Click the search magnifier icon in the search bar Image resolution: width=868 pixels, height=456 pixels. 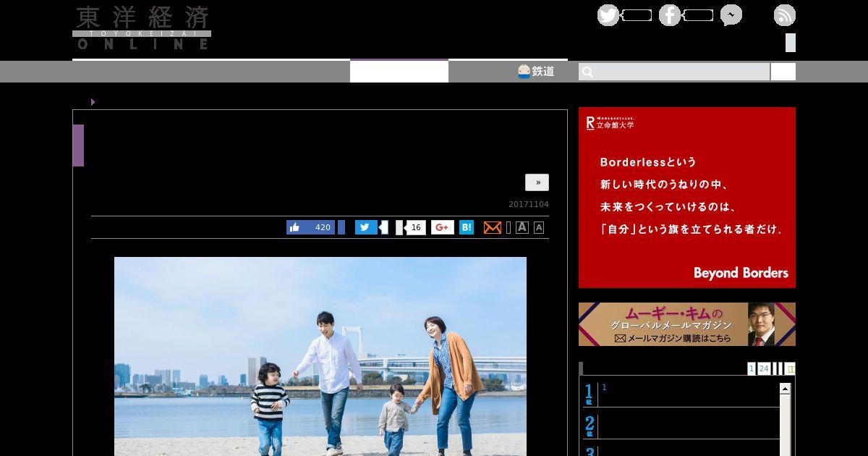click(x=588, y=72)
